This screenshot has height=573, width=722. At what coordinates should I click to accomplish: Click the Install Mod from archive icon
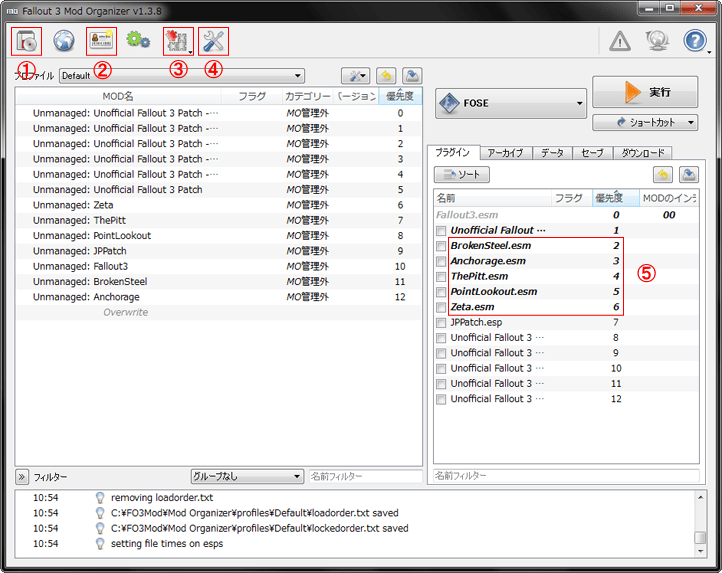[x=26, y=41]
